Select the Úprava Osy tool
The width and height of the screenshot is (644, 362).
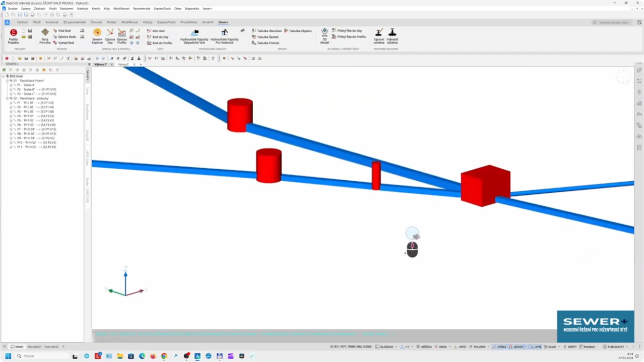(110, 36)
